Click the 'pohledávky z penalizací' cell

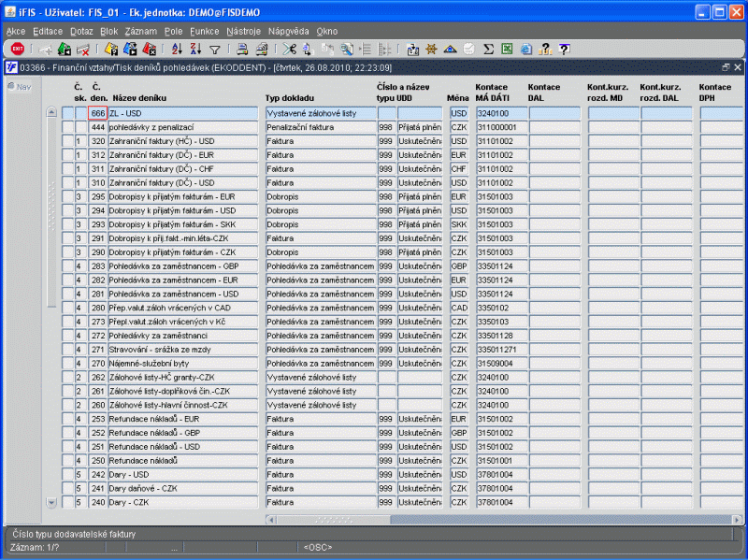(182, 127)
